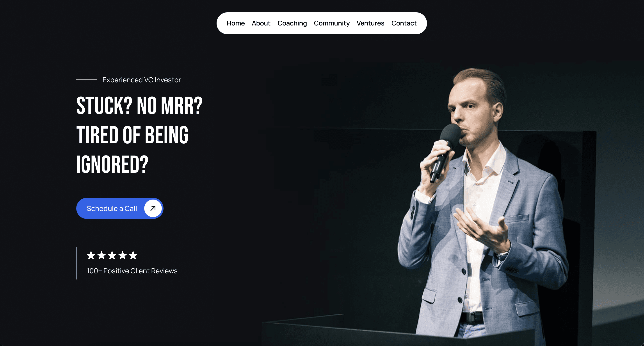
Task: Select Ventures in the navigation bar
Action: point(370,23)
